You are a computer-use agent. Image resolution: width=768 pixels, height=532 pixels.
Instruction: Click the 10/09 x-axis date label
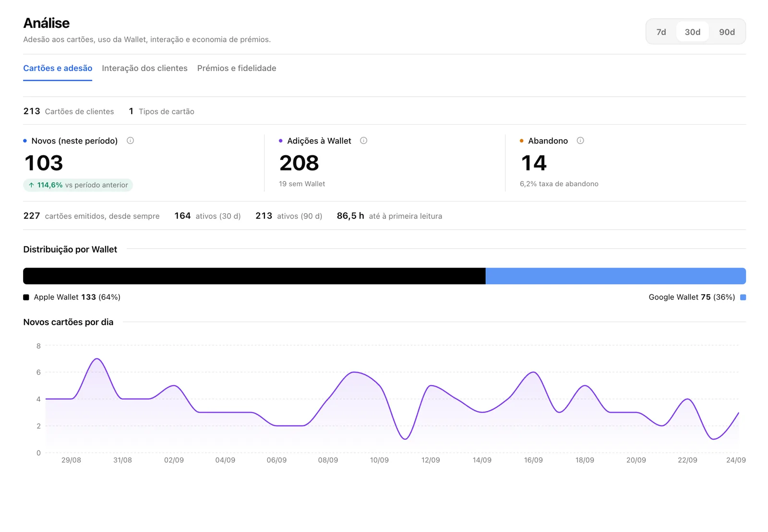379,460
